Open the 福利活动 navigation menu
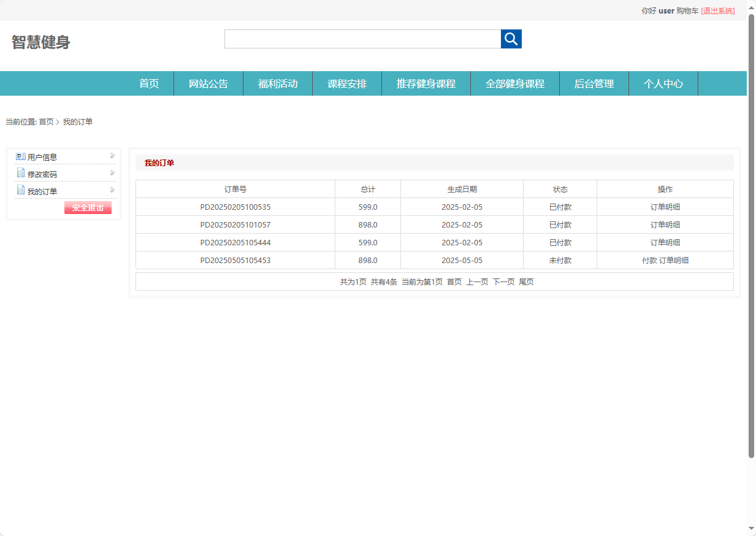This screenshot has width=756, height=536. click(x=278, y=83)
